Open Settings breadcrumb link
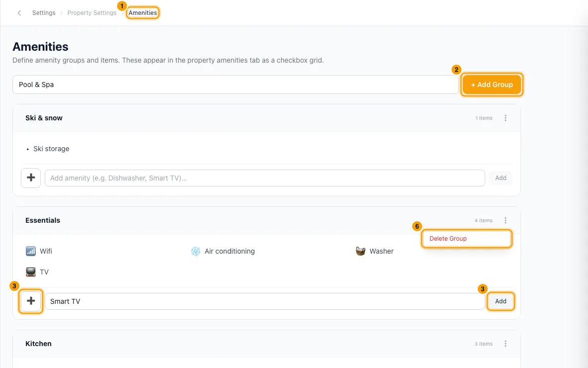This screenshot has width=588, height=368. [x=44, y=13]
